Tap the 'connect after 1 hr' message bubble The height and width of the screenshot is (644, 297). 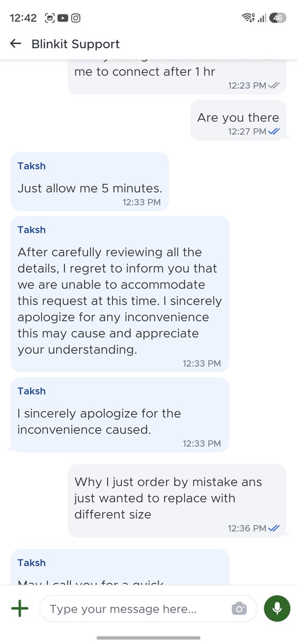(177, 77)
